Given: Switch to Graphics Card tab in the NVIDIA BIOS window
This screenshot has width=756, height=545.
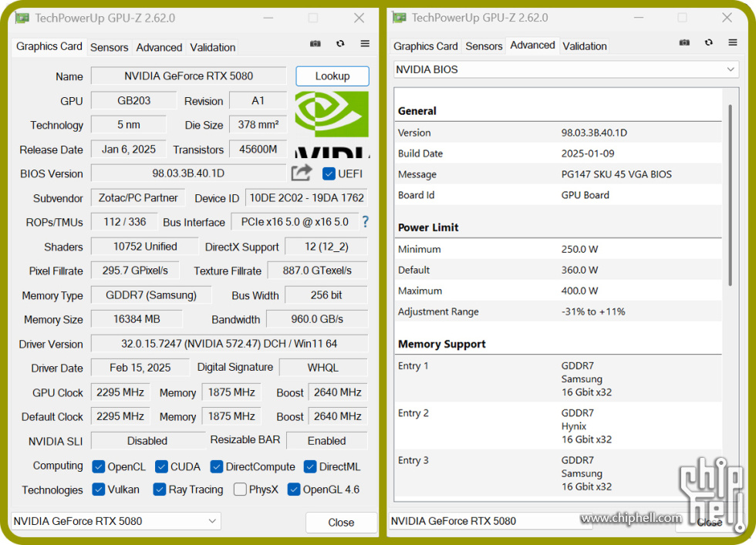Looking at the screenshot, I should coord(426,46).
